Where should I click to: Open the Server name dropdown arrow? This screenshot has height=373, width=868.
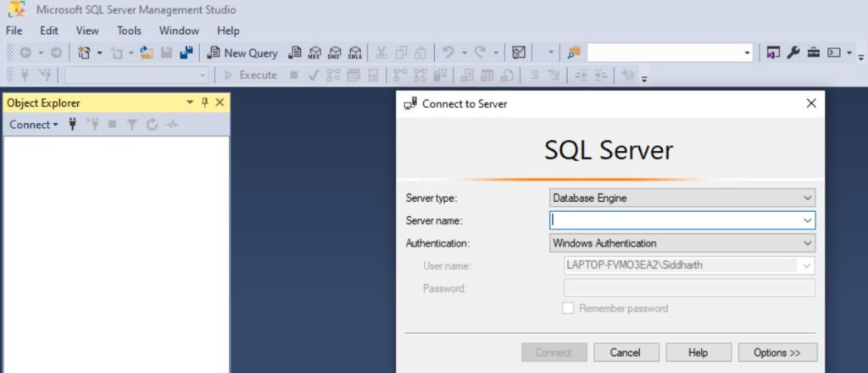click(x=808, y=220)
